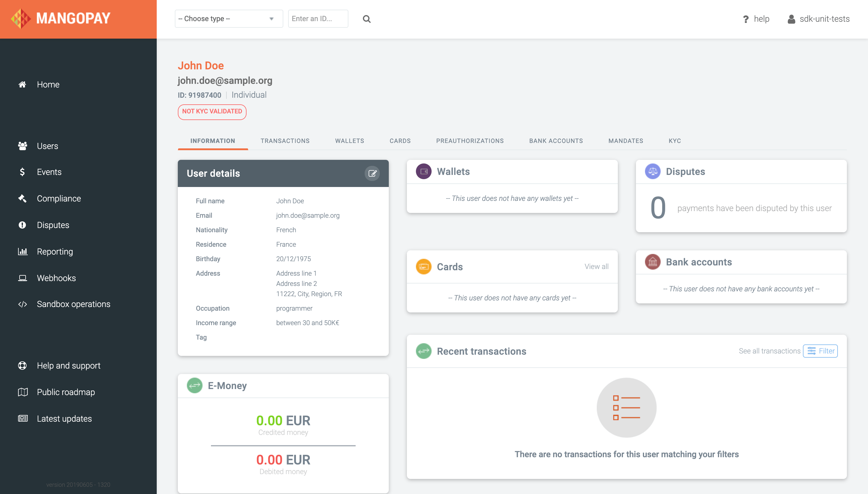This screenshot has height=494, width=868.
Task: Click the search magnifier icon
Action: [366, 19]
